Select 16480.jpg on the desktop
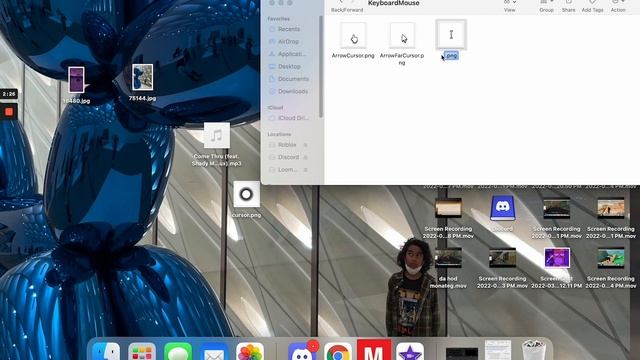This screenshot has height=360, width=640. click(76, 80)
